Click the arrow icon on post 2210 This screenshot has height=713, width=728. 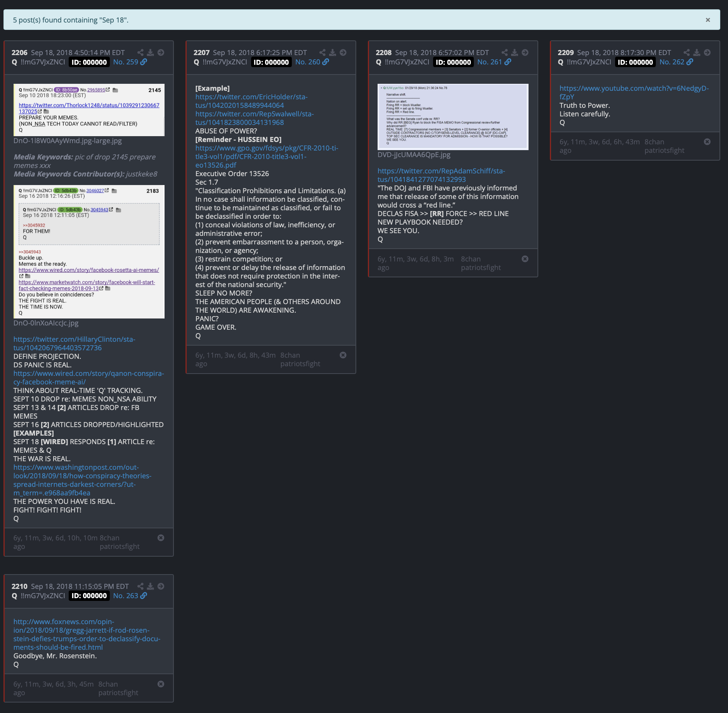161,586
